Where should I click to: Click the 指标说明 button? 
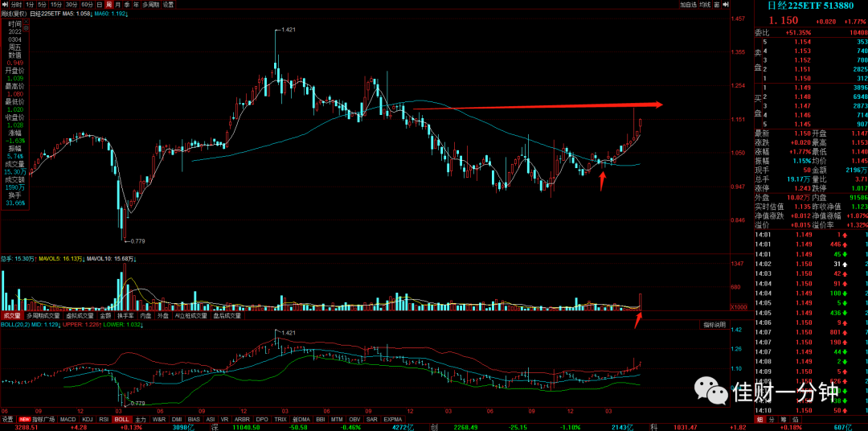[715, 325]
